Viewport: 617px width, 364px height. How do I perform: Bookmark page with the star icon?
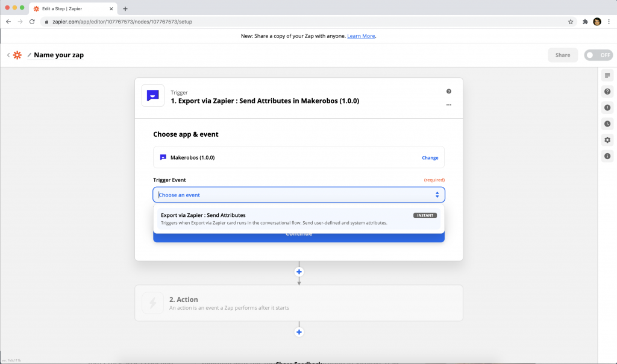click(x=571, y=22)
